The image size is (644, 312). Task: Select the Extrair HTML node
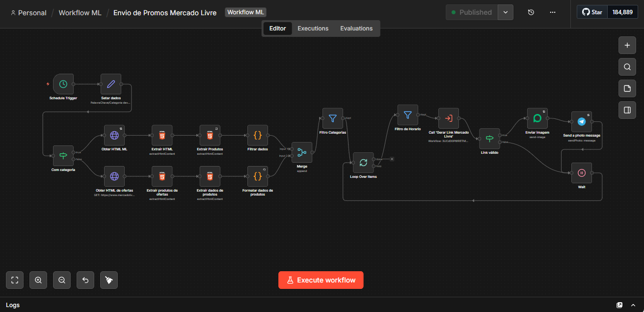coord(162,135)
